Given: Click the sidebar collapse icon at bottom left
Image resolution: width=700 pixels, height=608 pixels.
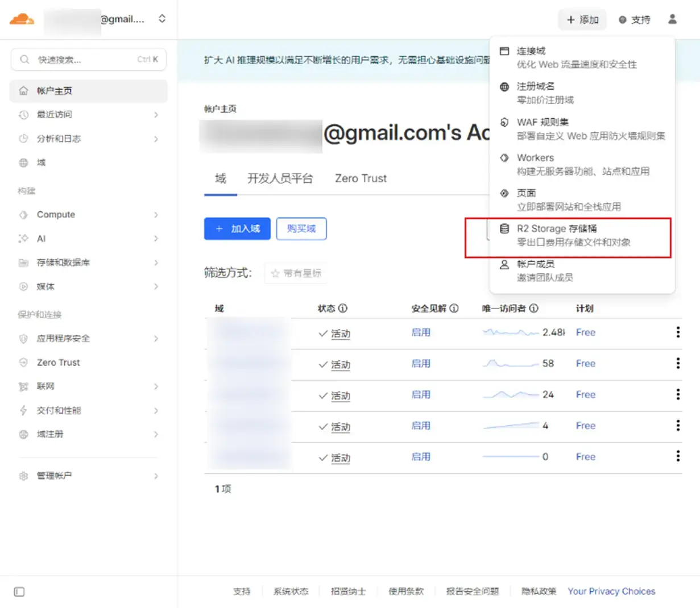Looking at the screenshot, I should tap(19, 592).
